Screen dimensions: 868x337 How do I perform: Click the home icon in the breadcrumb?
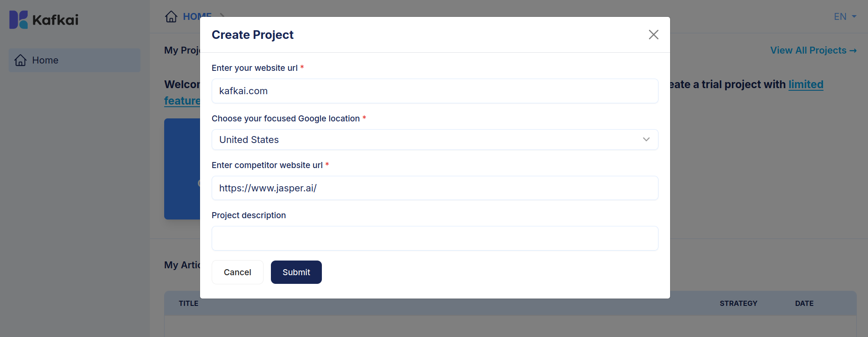click(x=171, y=16)
